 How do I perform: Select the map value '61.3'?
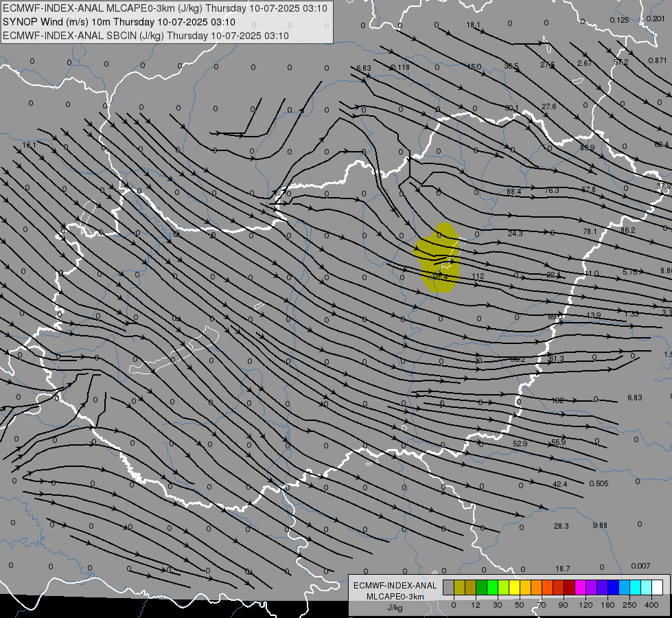(556, 358)
